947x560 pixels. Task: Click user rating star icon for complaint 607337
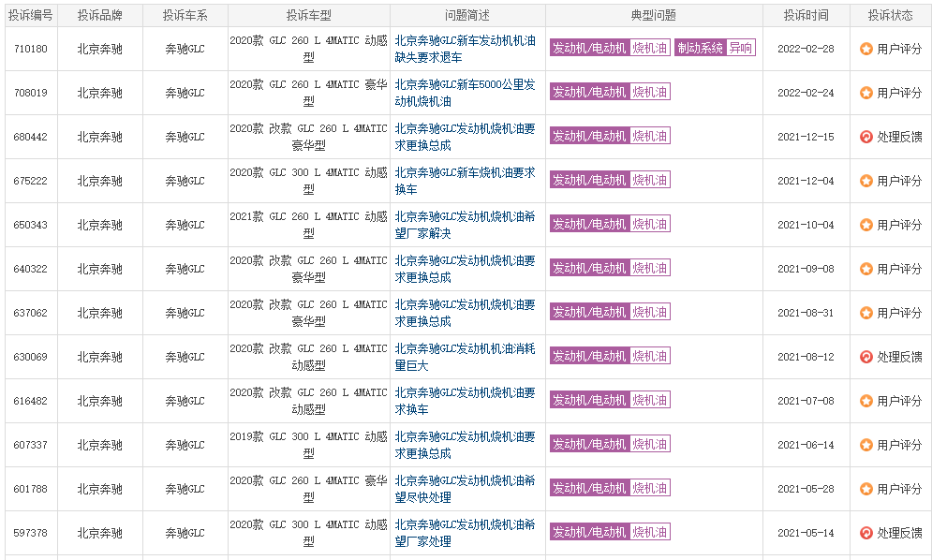pos(866,445)
